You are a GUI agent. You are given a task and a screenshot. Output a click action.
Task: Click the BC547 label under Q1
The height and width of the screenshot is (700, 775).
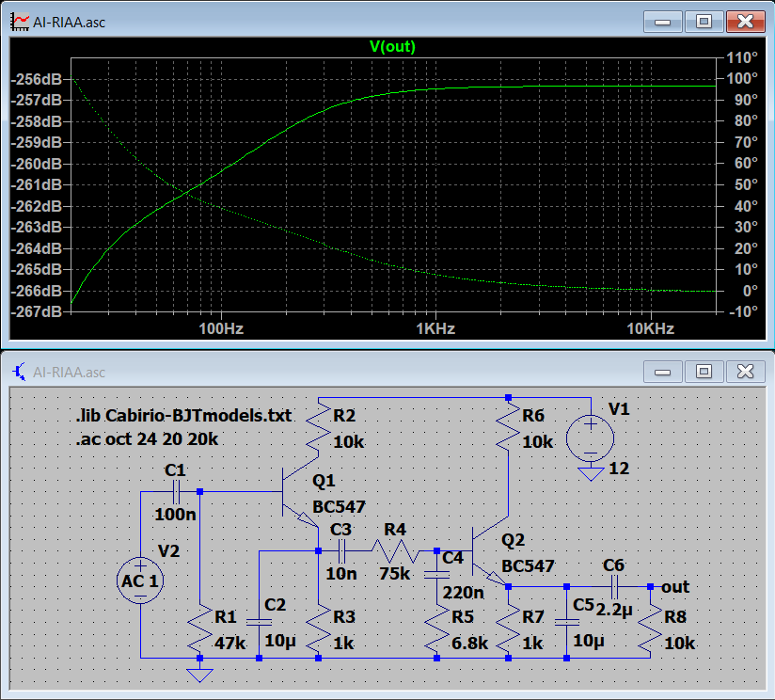pos(339,507)
